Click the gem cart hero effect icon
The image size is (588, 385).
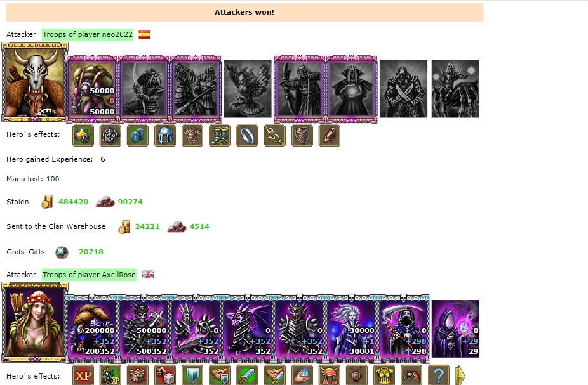[x=83, y=136]
